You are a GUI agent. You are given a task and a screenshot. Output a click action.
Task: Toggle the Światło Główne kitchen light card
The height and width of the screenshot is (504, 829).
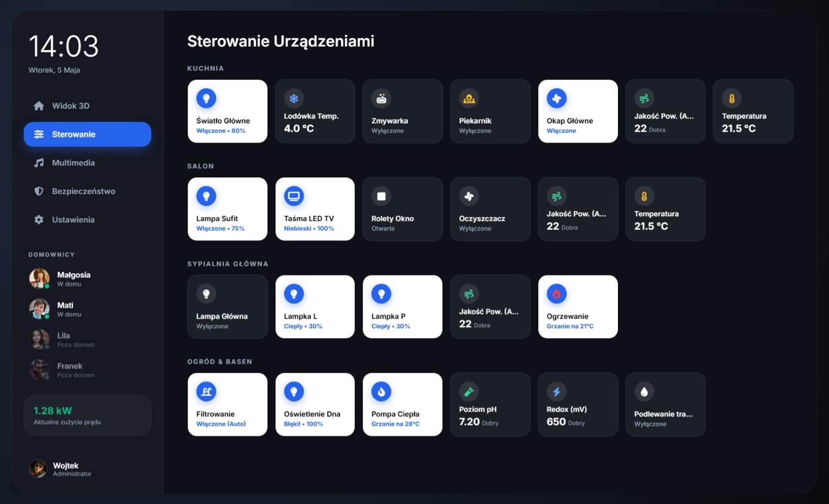coord(228,111)
